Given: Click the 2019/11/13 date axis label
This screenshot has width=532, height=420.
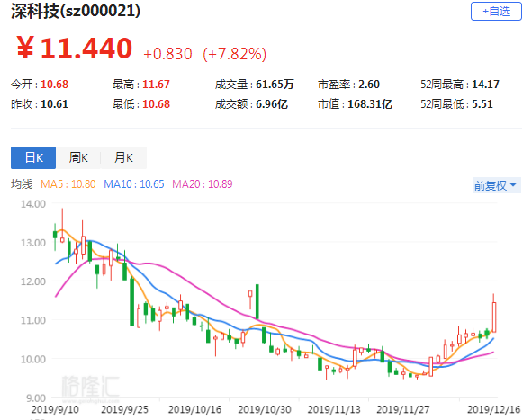Looking at the screenshot, I should (x=334, y=409).
